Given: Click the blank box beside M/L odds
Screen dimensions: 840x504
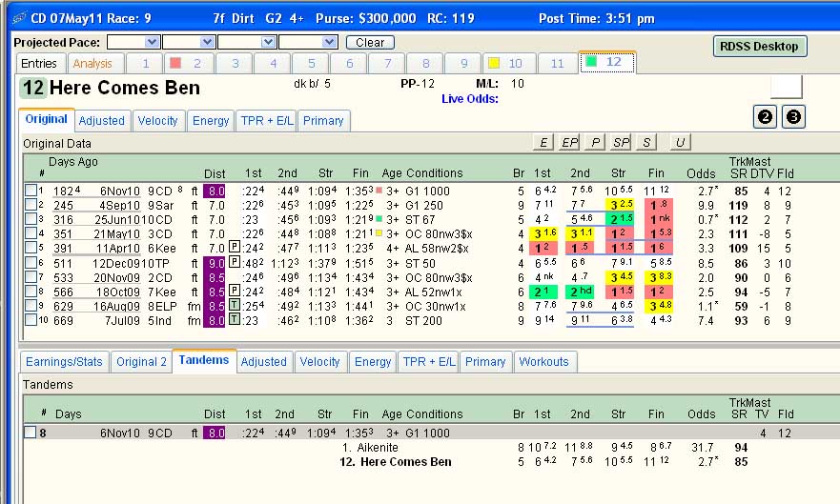Looking at the screenshot, I should [x=787, y=86].
